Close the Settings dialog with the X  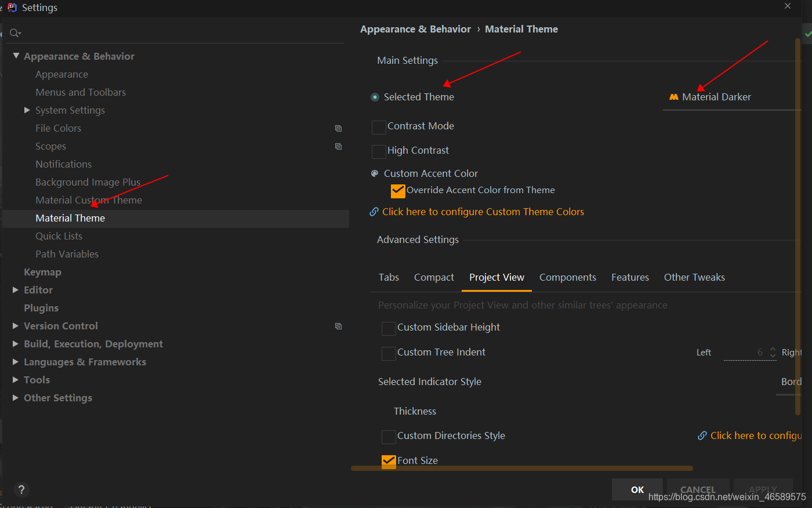[x=788, y=6]
